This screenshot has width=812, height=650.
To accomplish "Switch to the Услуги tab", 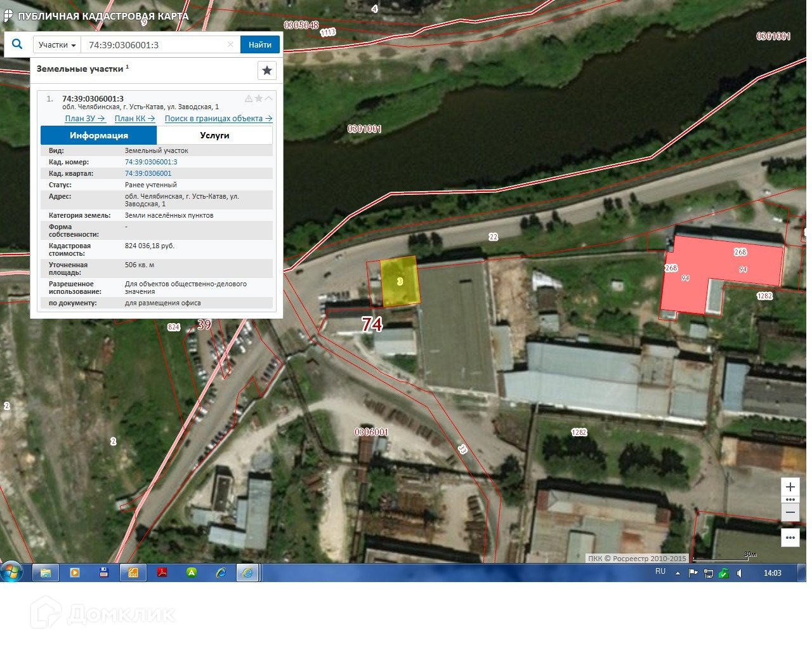I will [x=214, y=135].
